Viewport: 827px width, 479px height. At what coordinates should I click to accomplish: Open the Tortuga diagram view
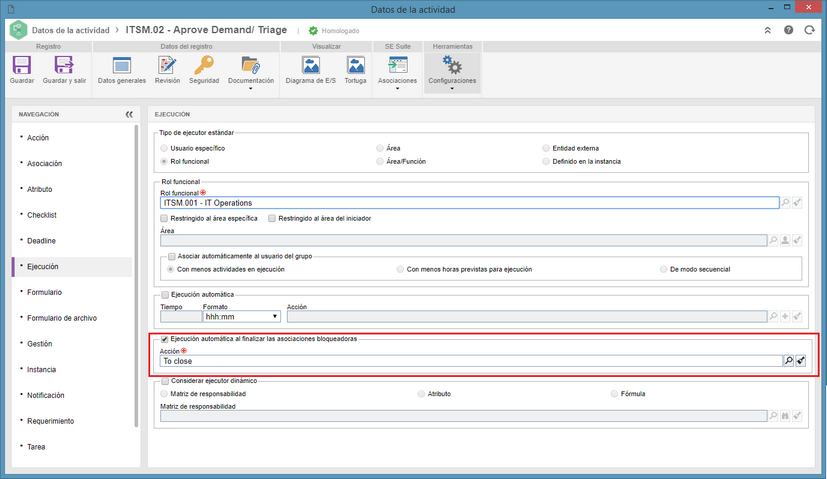coord(355,65)
